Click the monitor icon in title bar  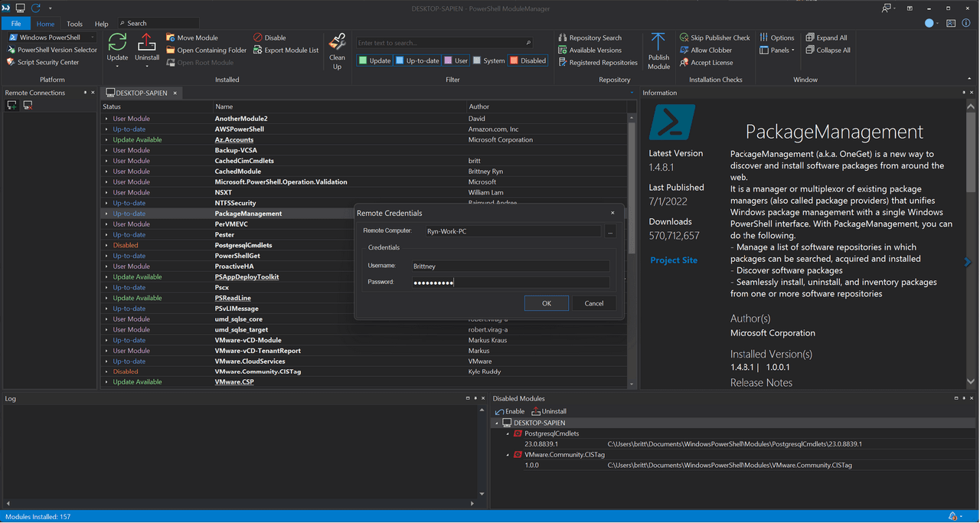tap(20, 8)
